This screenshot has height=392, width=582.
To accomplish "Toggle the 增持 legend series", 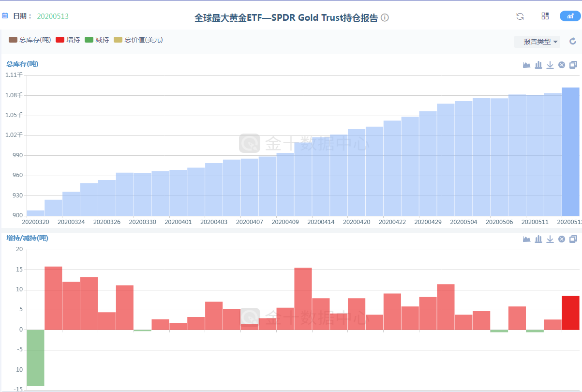I will [68, 40].
